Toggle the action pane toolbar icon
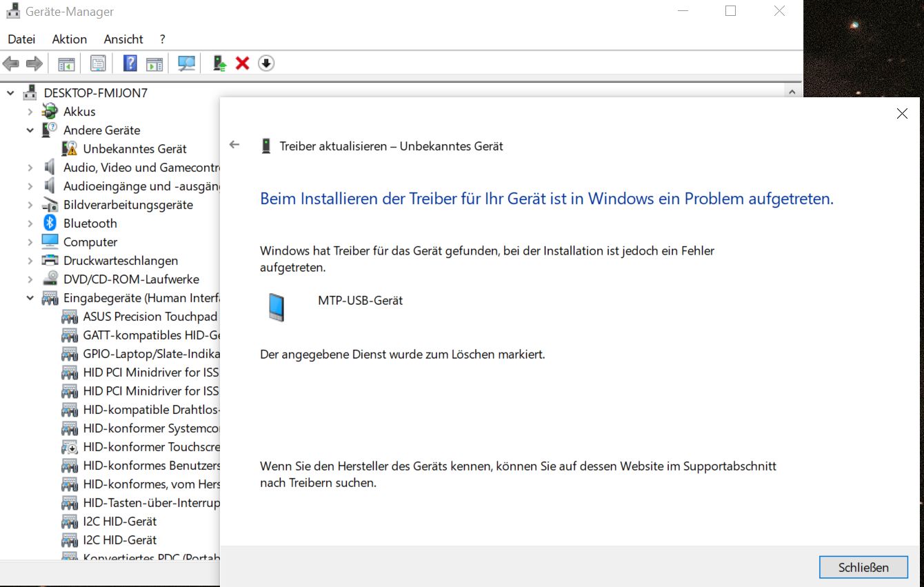The height and width of the screenshot is (587, 924). (154, 63)
